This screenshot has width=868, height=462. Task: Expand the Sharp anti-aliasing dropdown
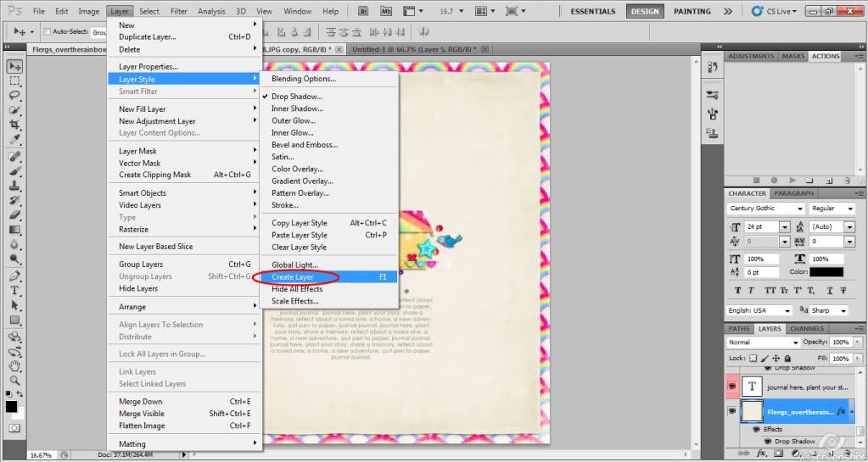pyautogui.click(x=830, y=311)
